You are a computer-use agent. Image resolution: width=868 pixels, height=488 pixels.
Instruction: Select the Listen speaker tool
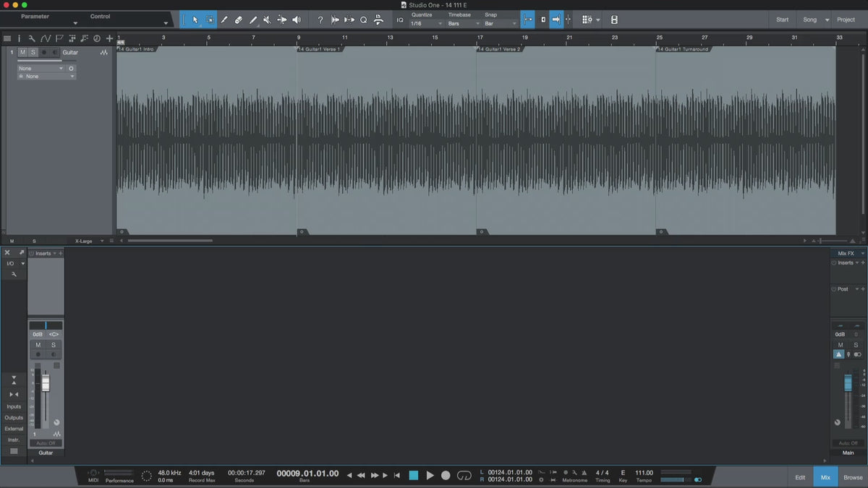click(x=296, y=20)
